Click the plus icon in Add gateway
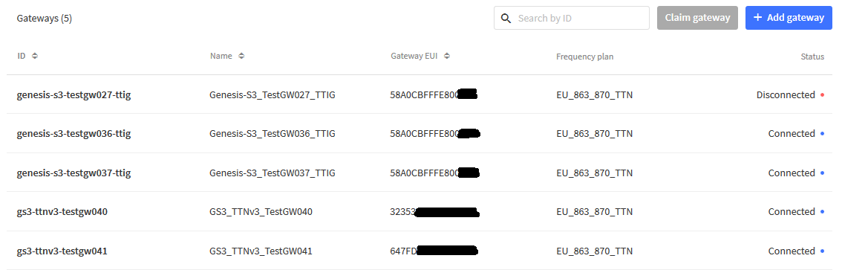This screenshot has height=270, width=868. 758,18
